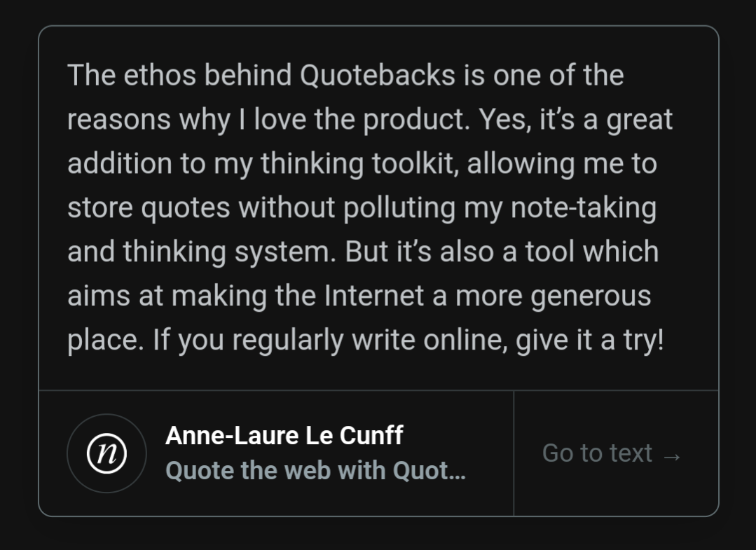Click the quote's first line starting 'The ethos behind'
Image resolution: width=756 pixels, height=550 pixels.
coord(345,75)
